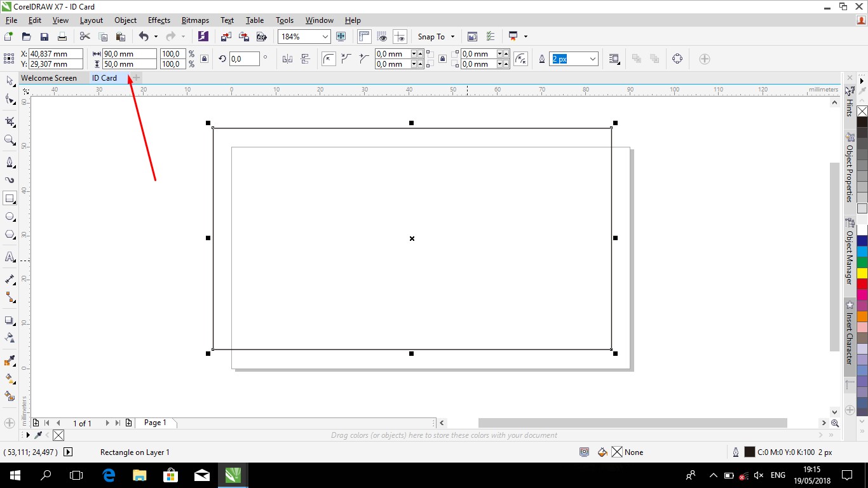This screenshot has height=488, width=868.
Task: Click the Page 1 tab
Action: 155,423
